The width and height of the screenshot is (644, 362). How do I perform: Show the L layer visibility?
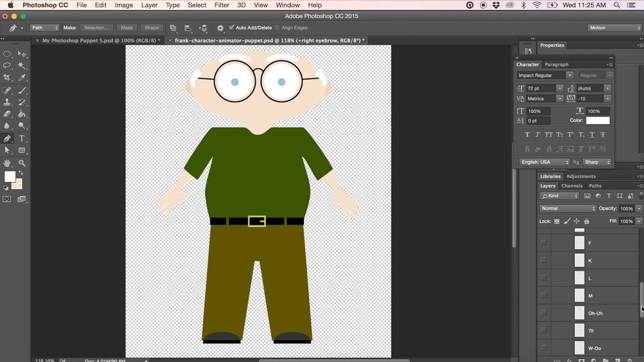544,278
